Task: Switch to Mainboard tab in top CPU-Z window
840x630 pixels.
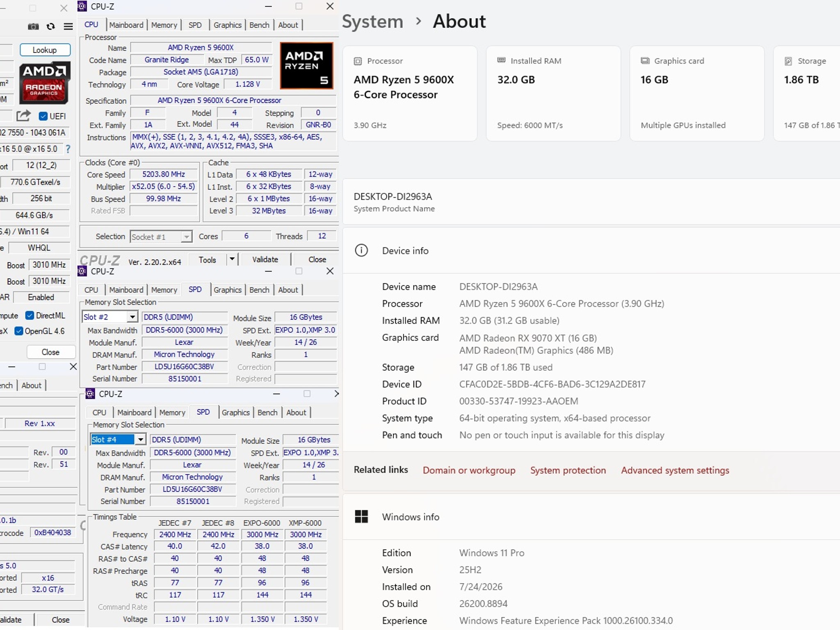Action: pyautogui.click(x=126, y=25)
